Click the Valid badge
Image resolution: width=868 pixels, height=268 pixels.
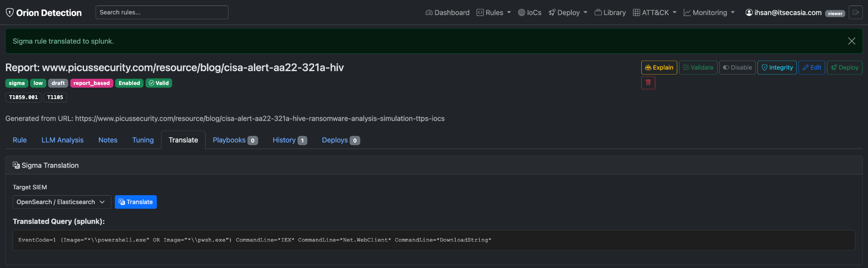(159, 83)
